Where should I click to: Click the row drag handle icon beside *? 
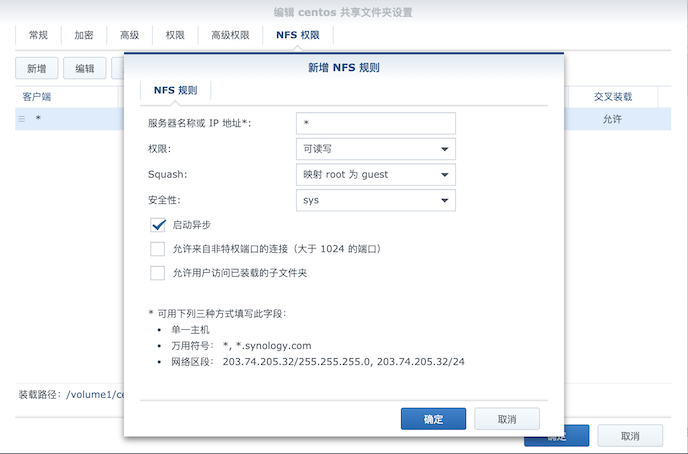point(22,119)
